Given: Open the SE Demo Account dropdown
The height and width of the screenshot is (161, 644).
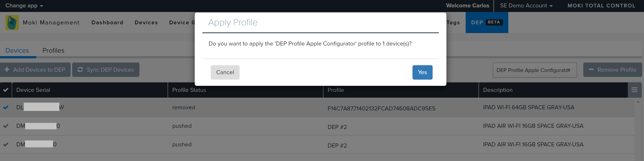Looking at the screenshot, I should pyautogui.click(x=526, y=6).
